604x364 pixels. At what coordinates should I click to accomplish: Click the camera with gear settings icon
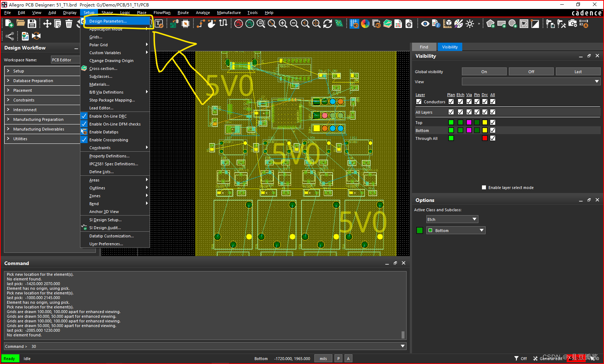[x=573, y=24]
